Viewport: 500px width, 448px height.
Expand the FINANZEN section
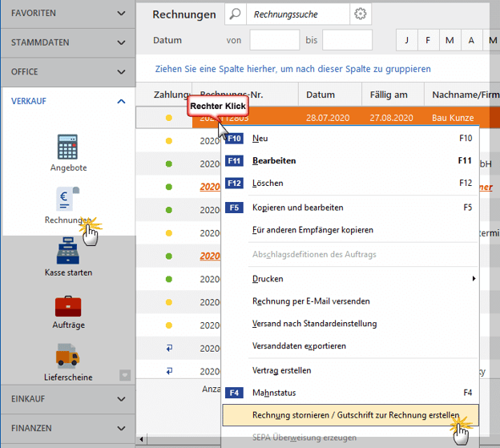pos(67,428)
